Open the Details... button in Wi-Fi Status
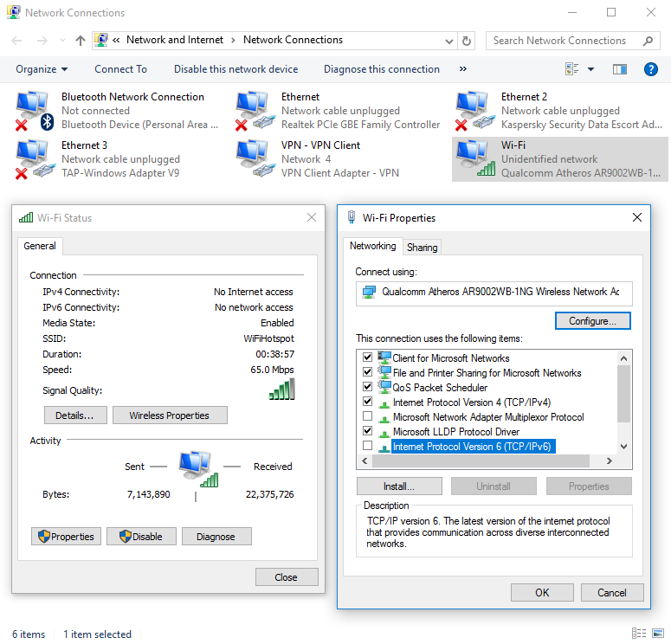The width and height of the screenshot is (671, 644). click(75, 415)
